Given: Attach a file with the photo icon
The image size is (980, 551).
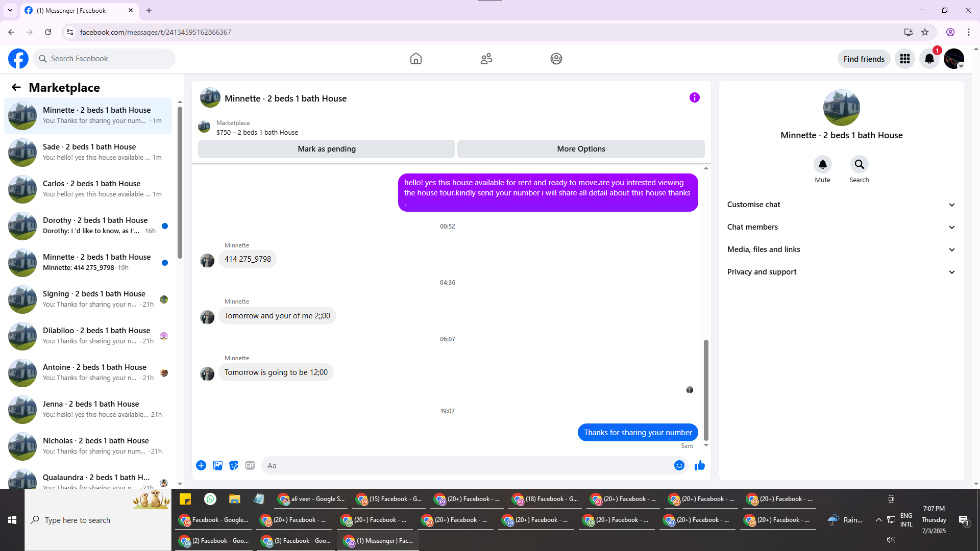Looking at the screenshot, I should coord(217,465).
